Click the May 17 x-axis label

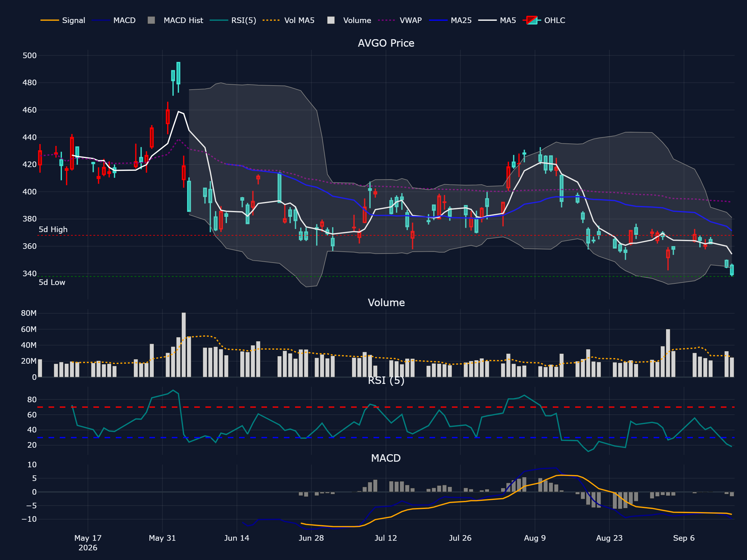click(88, 538)
